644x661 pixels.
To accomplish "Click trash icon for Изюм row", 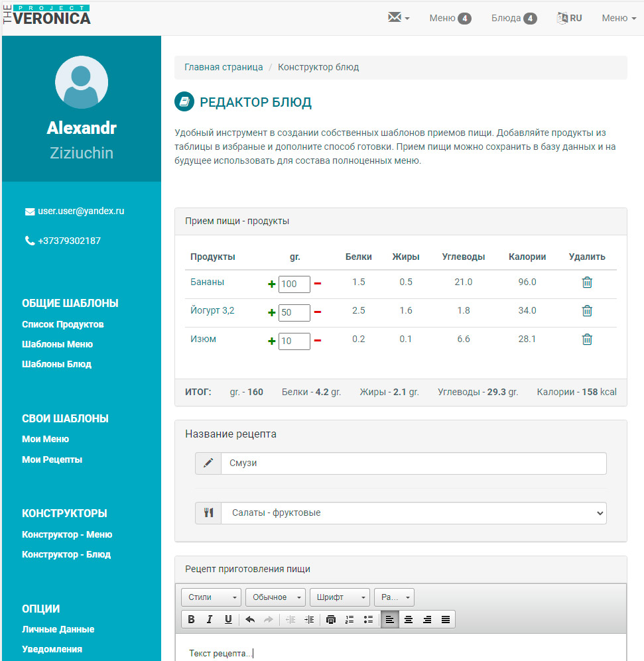I will (x=587, y=339).
